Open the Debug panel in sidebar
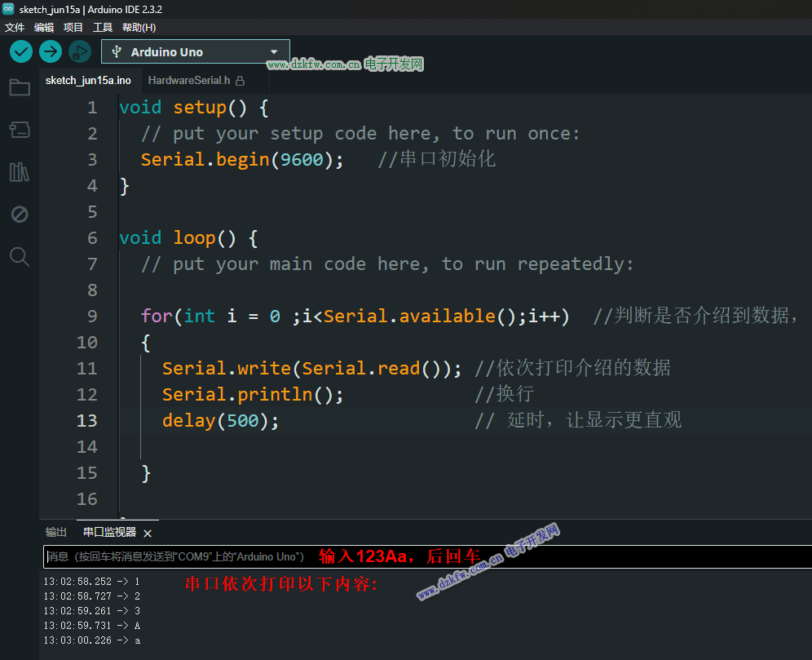The image size is (812, 660). pyautogui.click(x=20, y=215)
